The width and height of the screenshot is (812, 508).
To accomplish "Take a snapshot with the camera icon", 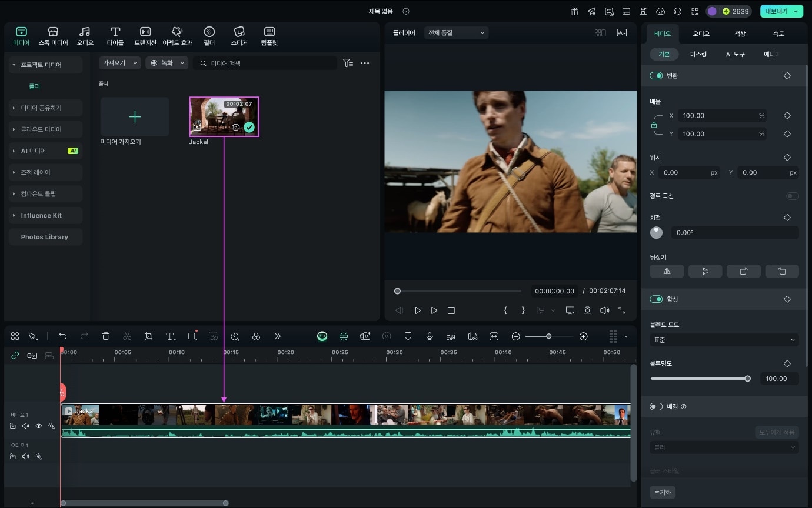I will coord(587,310).
